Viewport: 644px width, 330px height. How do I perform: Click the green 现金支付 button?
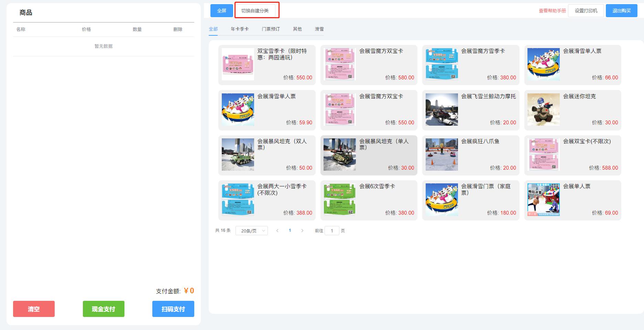point(103,309)
